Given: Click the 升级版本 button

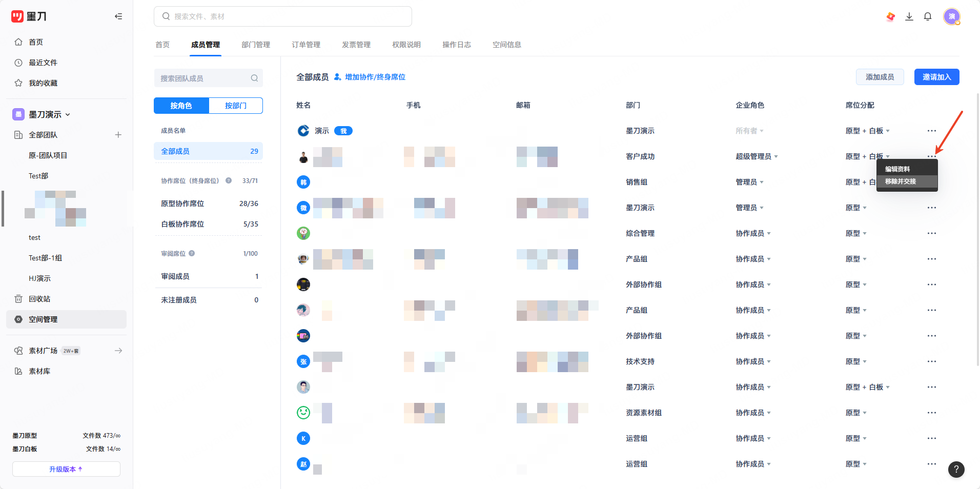Looking at the screenshot, I should coord(66,469).
